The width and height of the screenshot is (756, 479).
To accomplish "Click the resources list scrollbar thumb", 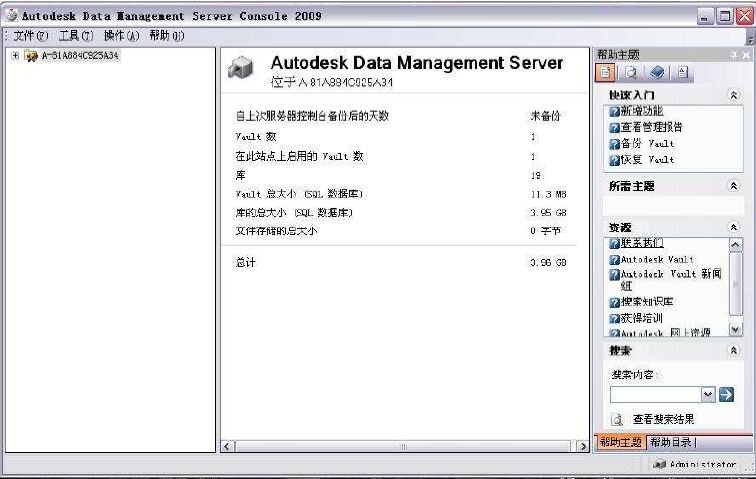I will click(x=735, y=284).
